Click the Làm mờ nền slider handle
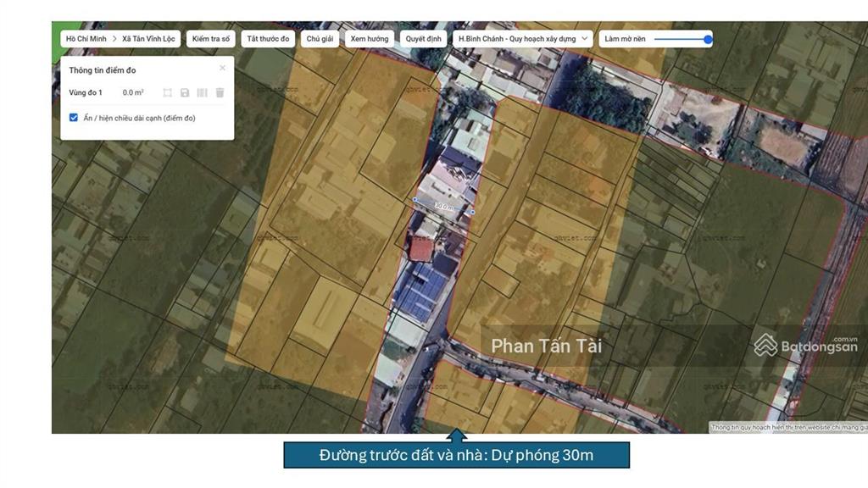Viewport: 868px width, 488px height. (708, 39)
